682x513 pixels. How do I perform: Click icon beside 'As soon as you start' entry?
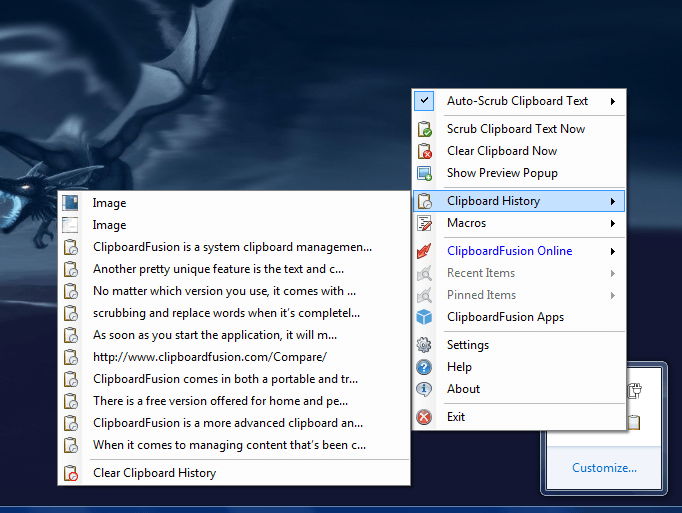click(x=70, y=335)
